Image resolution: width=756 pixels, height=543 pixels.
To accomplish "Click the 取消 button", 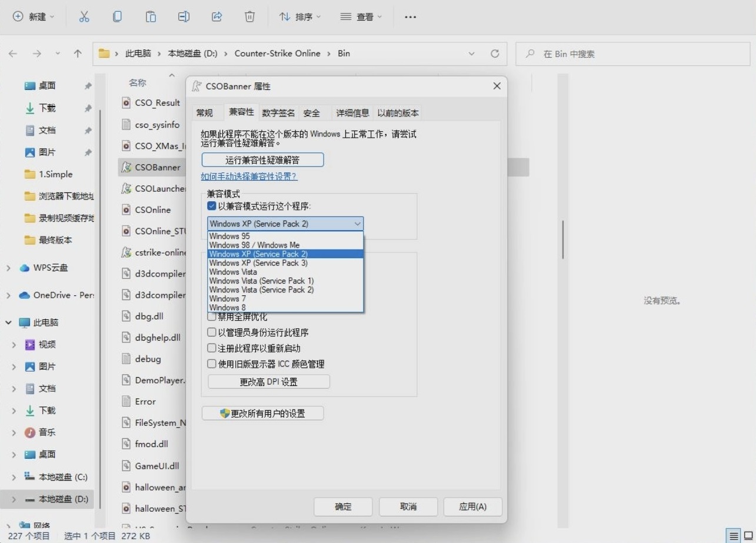I will 408,507.
